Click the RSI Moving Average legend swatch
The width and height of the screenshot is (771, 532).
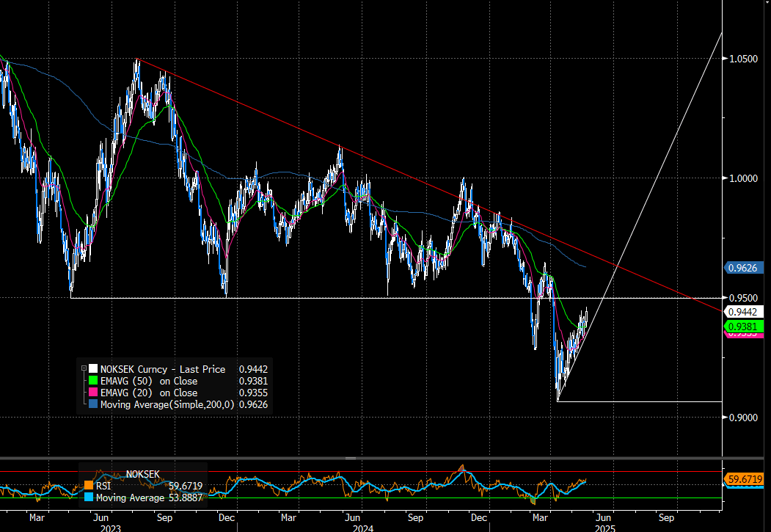(x=89, y=497)
